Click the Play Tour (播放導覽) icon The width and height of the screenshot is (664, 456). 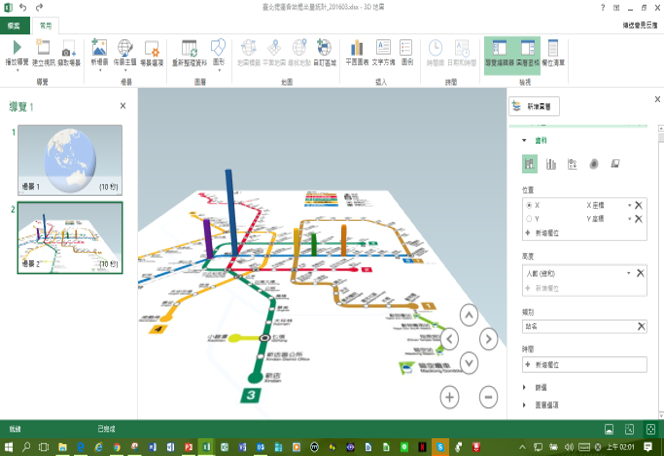click(x=17, y=47)
